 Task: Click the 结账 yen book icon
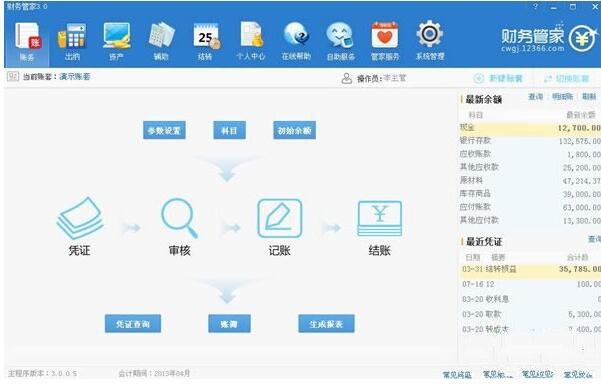coord(379,218)
